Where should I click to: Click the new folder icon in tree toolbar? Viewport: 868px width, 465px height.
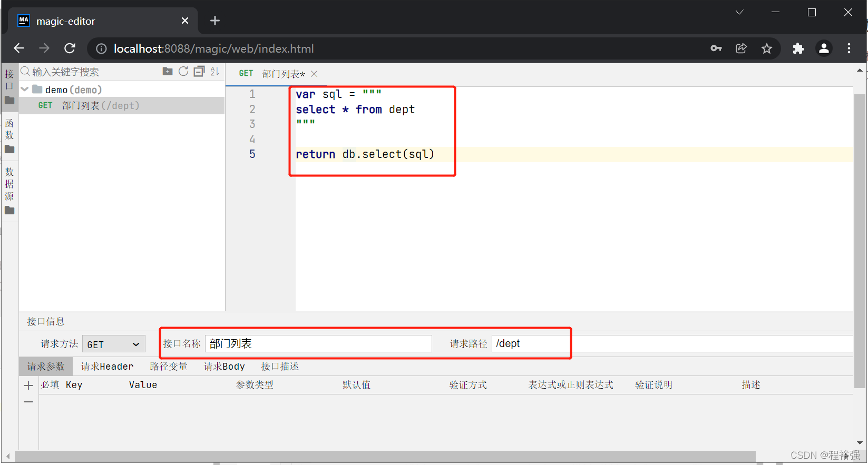tap(168, 72)
